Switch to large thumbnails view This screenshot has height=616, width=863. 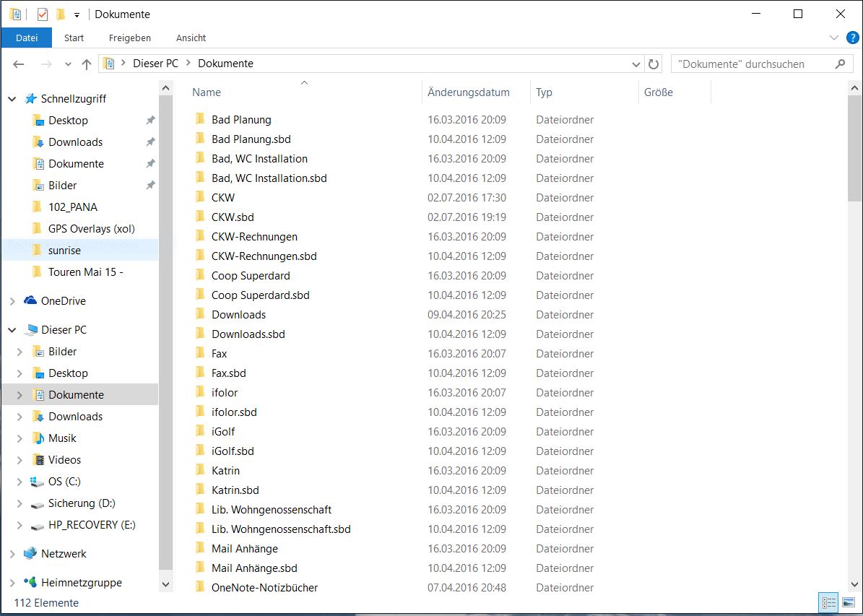point(849,602)
